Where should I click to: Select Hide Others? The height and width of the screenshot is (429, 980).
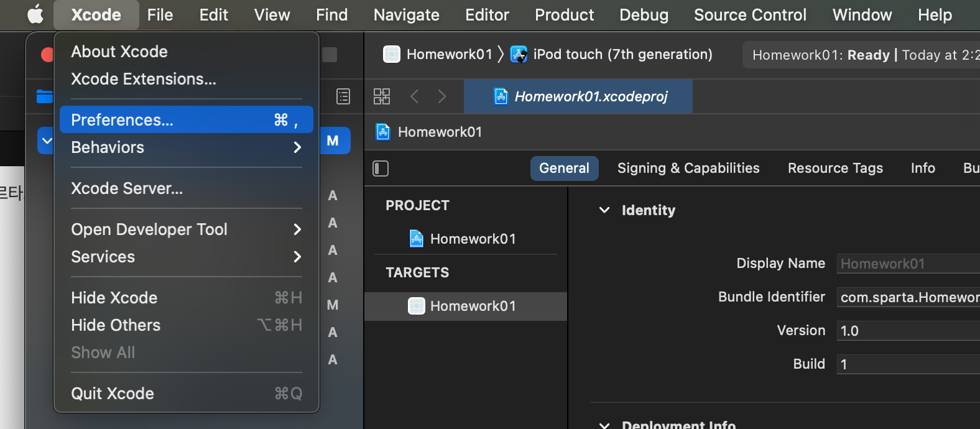[x=187, y=325]
